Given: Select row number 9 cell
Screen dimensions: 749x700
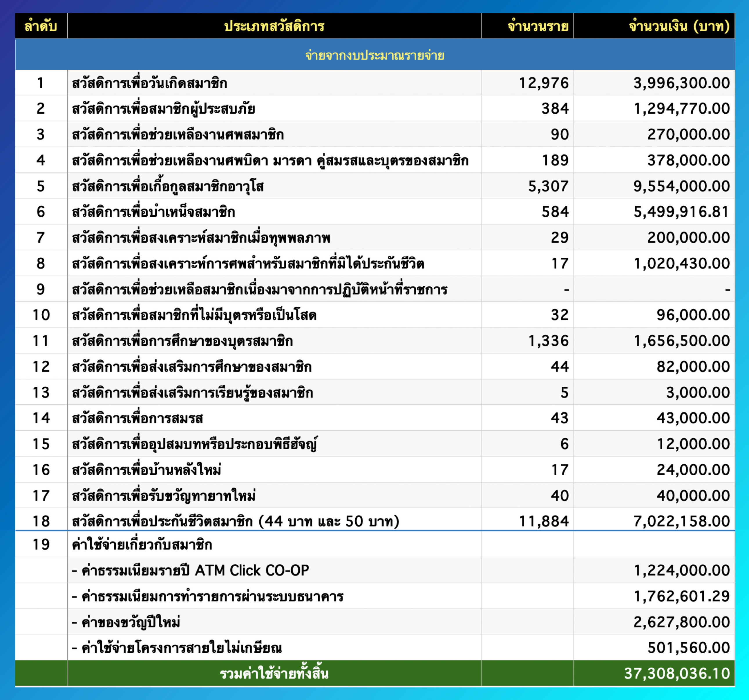Looking at the screenshot, I should (x=41, y=289).
